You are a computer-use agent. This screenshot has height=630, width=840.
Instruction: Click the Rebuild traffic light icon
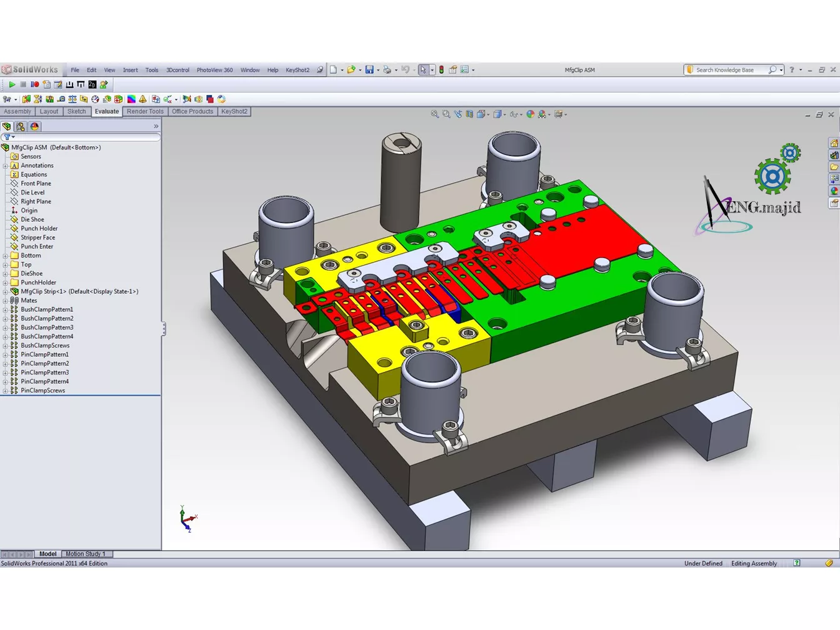[441, 70]
